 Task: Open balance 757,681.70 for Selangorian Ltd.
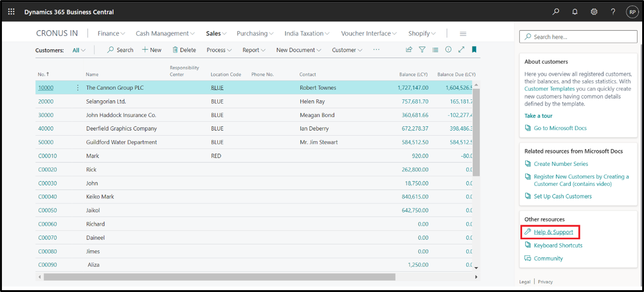point(415,101)
